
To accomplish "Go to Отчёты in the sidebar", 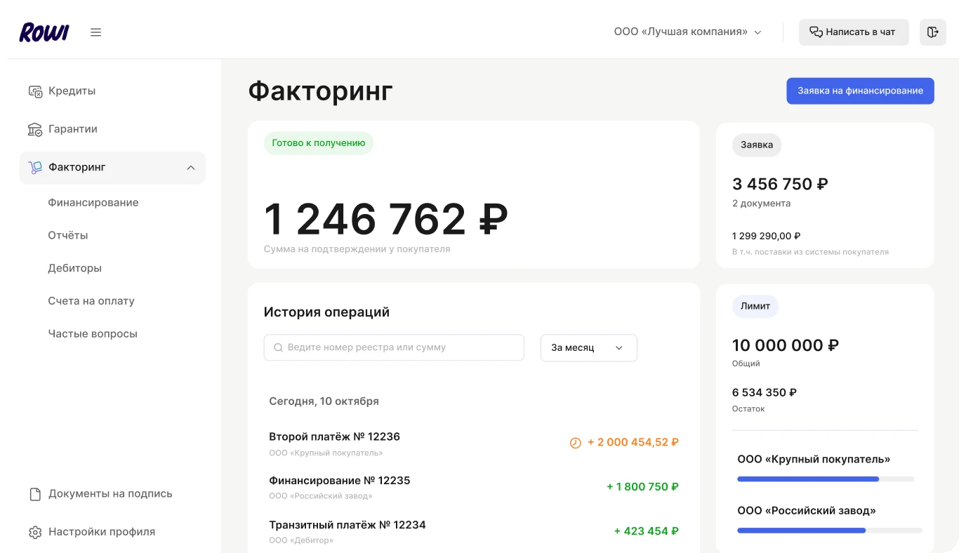I will [68, 236].
